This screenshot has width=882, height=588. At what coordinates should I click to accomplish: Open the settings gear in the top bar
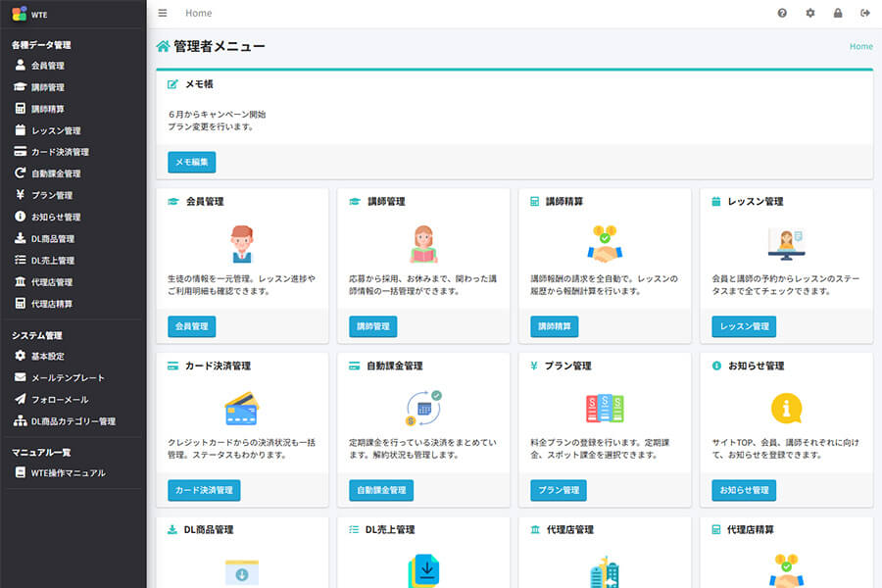coord(808,13)
